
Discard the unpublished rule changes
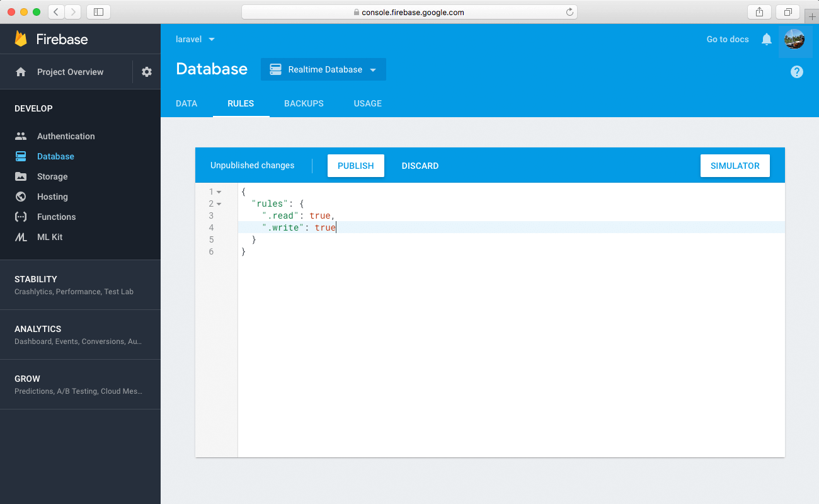click(x=420, y=166)
